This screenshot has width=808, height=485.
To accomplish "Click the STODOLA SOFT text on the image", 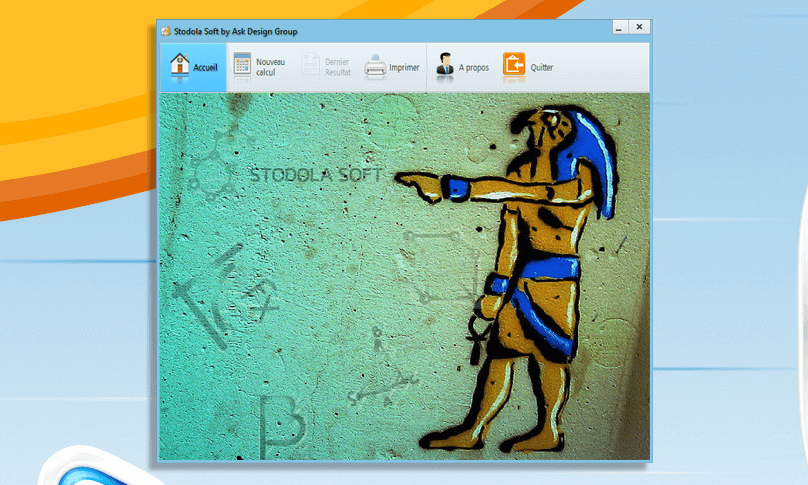I will [x=316, y=174].
